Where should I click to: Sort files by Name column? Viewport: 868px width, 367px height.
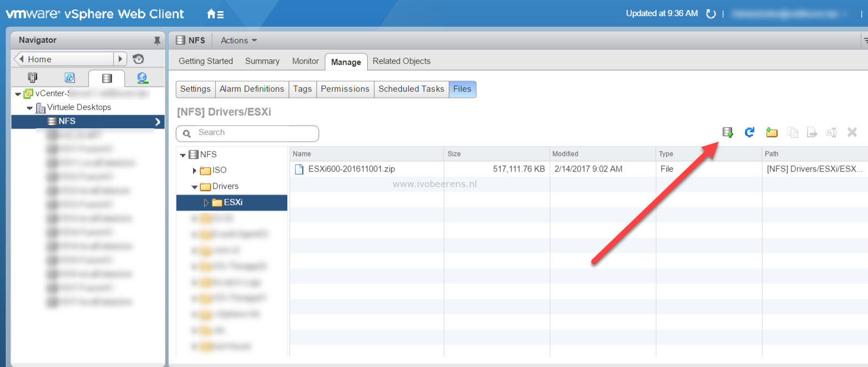(x=367, y=154)
